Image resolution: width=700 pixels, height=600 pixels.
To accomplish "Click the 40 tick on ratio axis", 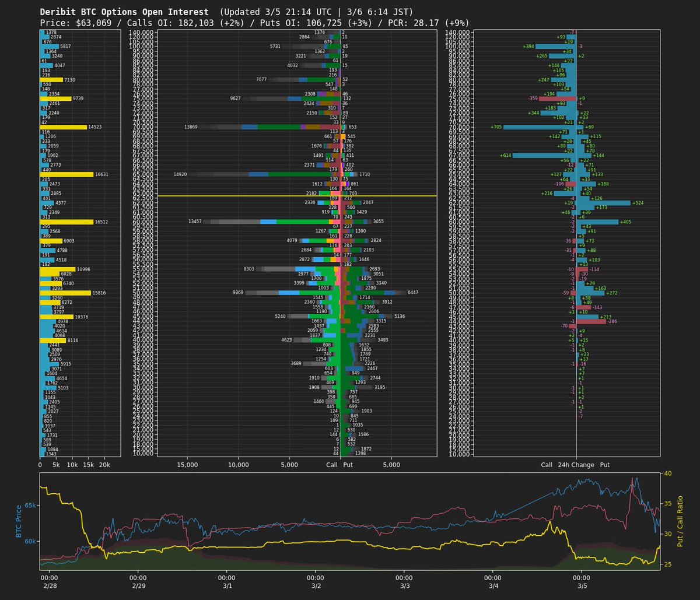I will point(668,473).
